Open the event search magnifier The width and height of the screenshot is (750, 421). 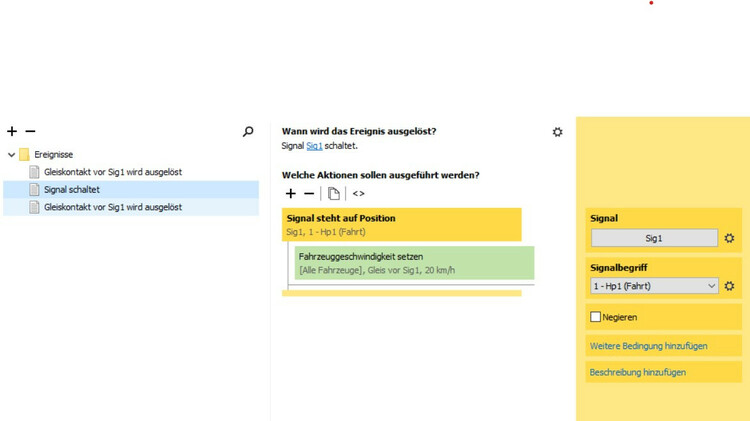coord(248,131)
